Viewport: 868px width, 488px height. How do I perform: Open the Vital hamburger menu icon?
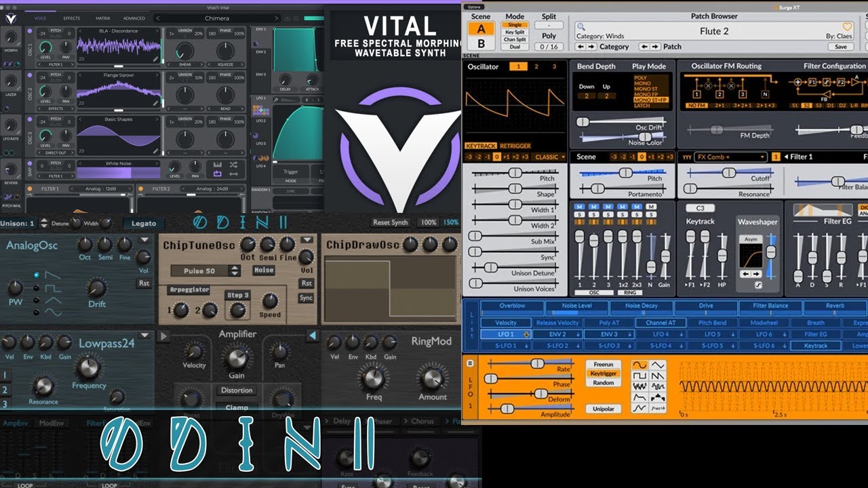pos(296,18)
